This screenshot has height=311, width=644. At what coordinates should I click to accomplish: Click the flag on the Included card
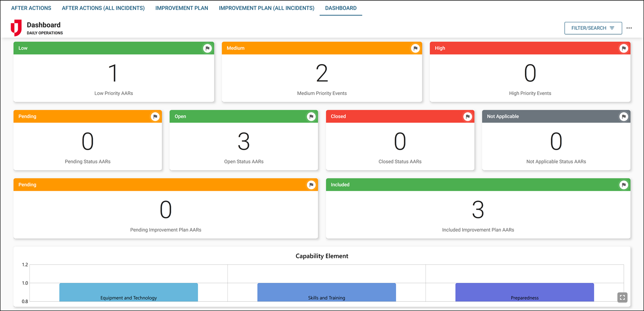pos(623,184)
